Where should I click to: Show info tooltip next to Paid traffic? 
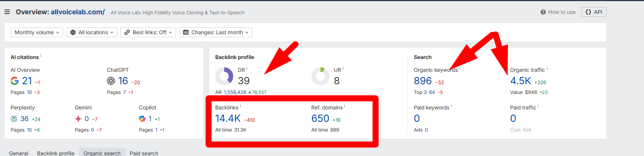538,106
